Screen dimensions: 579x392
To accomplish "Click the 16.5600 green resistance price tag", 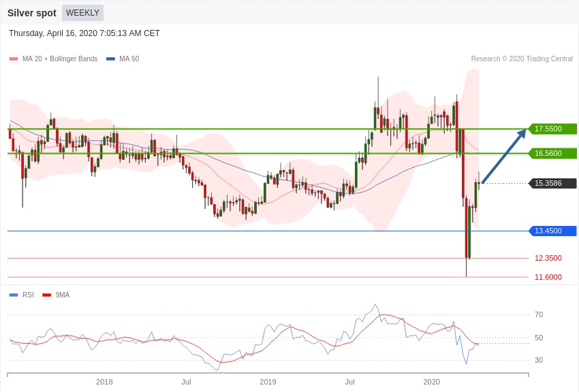I will click(x=552, y=153).
